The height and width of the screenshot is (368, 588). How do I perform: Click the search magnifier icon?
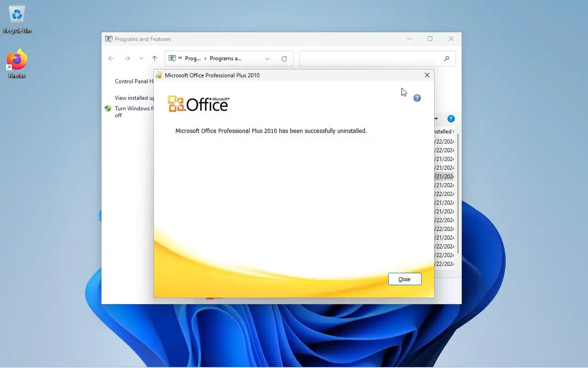click(x=447, y=59)
